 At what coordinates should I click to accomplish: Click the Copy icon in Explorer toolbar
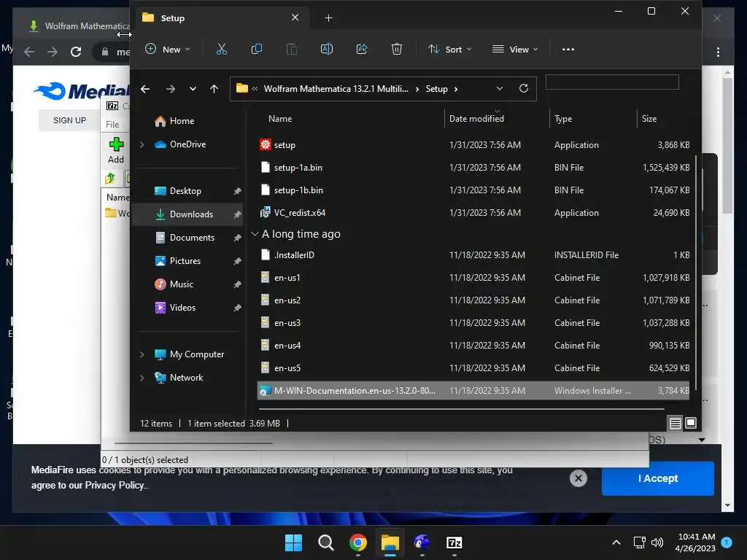coord(256,49)
